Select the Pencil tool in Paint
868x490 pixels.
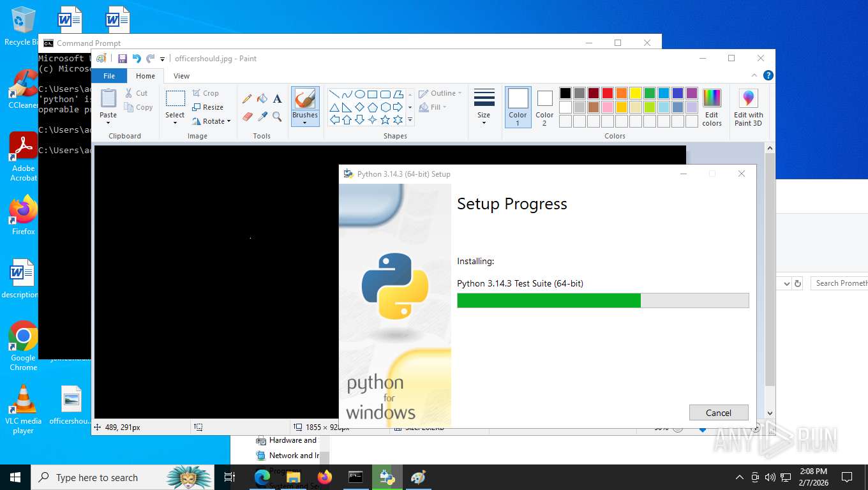coord(247,98)
